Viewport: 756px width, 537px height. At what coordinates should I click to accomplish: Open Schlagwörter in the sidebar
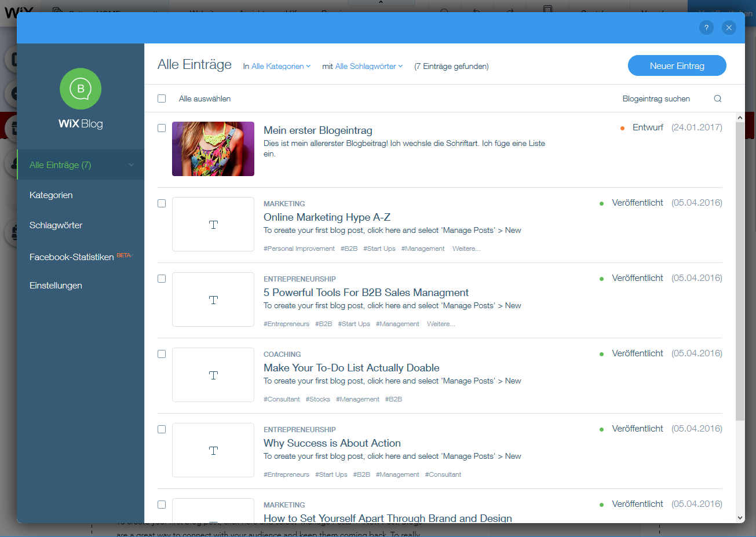56,225
